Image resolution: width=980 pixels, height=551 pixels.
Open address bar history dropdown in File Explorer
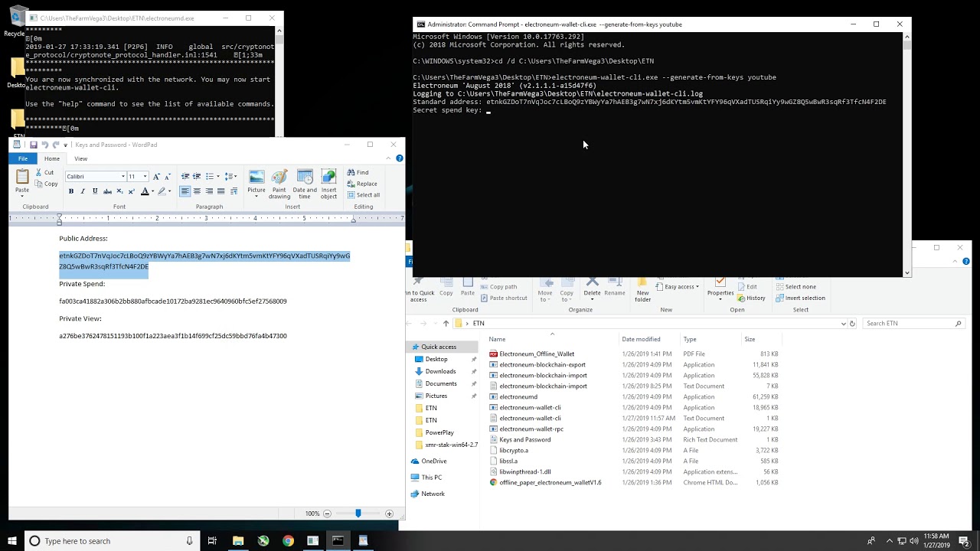(843, 323)
